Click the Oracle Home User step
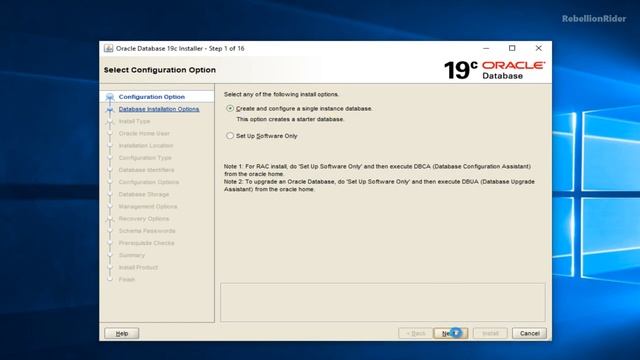This screenshot has height=360, width=640. point(144,133)
